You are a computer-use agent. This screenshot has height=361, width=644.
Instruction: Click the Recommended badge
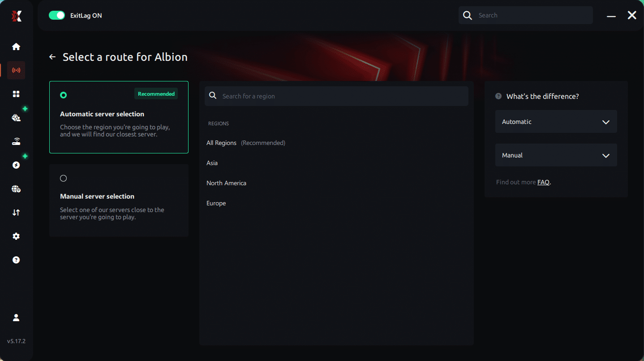click(x=156, y=93)
